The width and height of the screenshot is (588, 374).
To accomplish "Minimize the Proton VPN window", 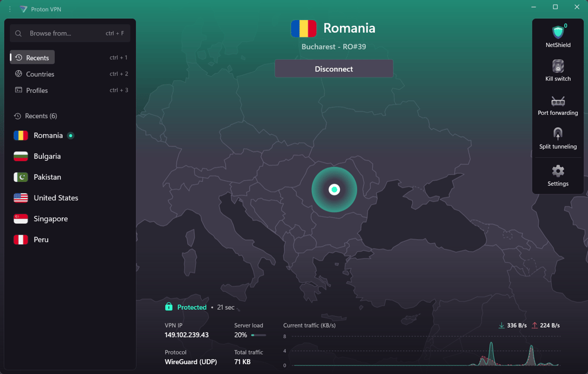I will (533, 7).
